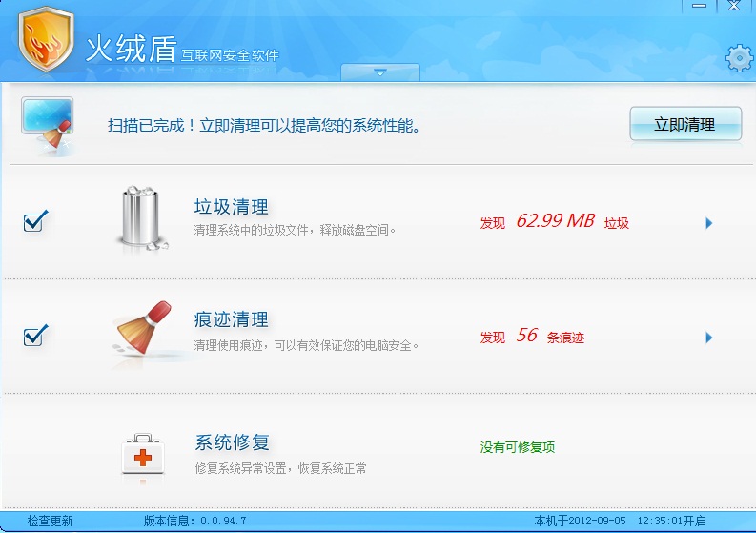Image resolution: width=756 pixels, height=533 pixels.
Task: Expand the 痕迹清理 details arrow
Action: point(708,338)
